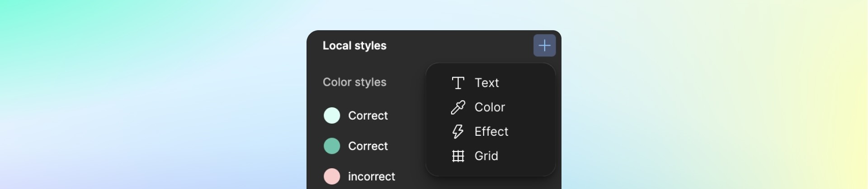Click the T icon for Text style

[458, 83]
